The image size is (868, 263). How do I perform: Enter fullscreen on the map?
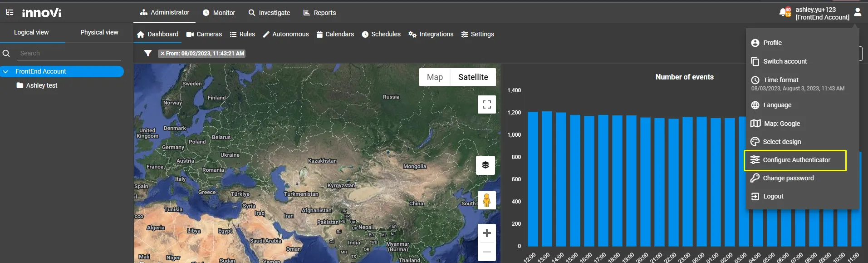[486, 104]
